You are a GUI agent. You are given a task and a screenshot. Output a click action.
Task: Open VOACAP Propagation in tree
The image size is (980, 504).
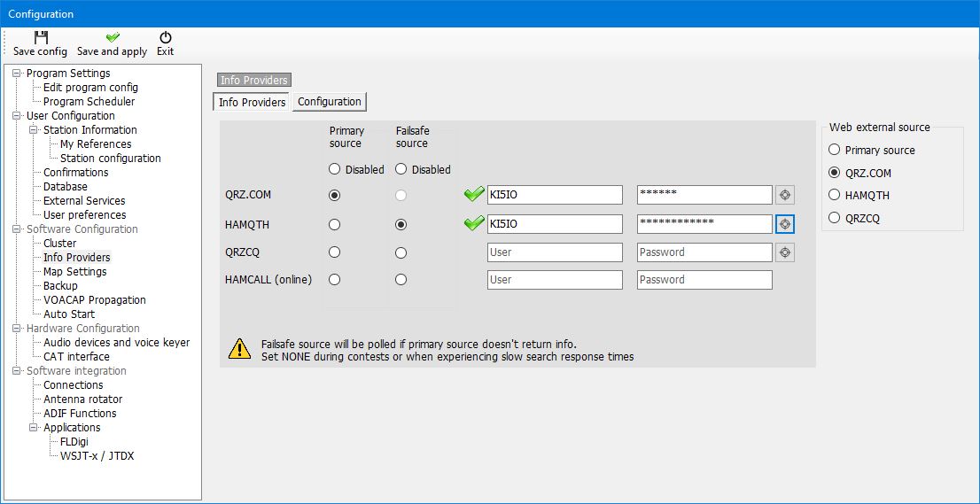95,299
